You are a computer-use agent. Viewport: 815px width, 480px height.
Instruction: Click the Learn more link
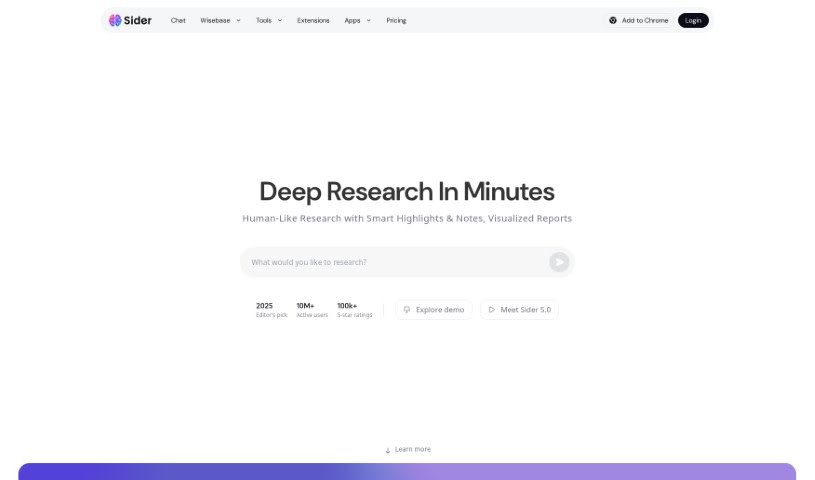[413, 449]
